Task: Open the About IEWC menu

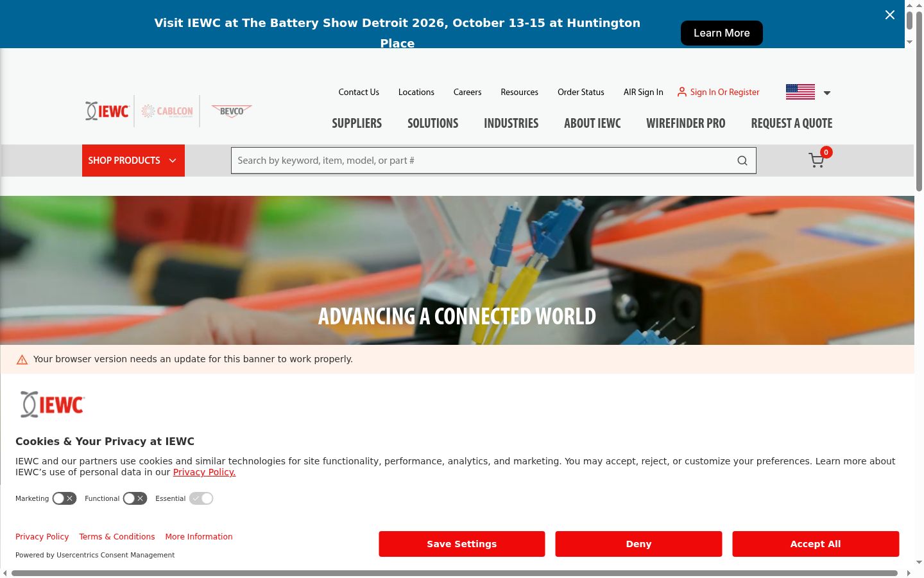Action: [x=592, y=123]
